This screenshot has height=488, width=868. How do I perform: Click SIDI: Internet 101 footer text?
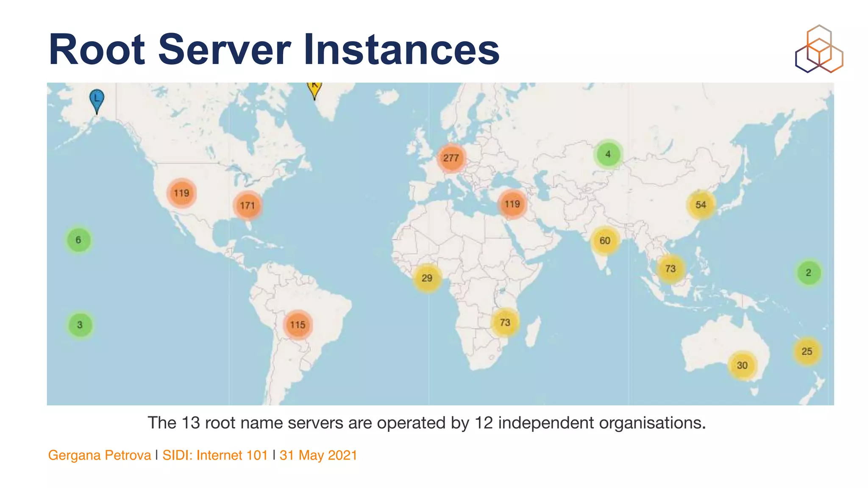pos(215,455)
